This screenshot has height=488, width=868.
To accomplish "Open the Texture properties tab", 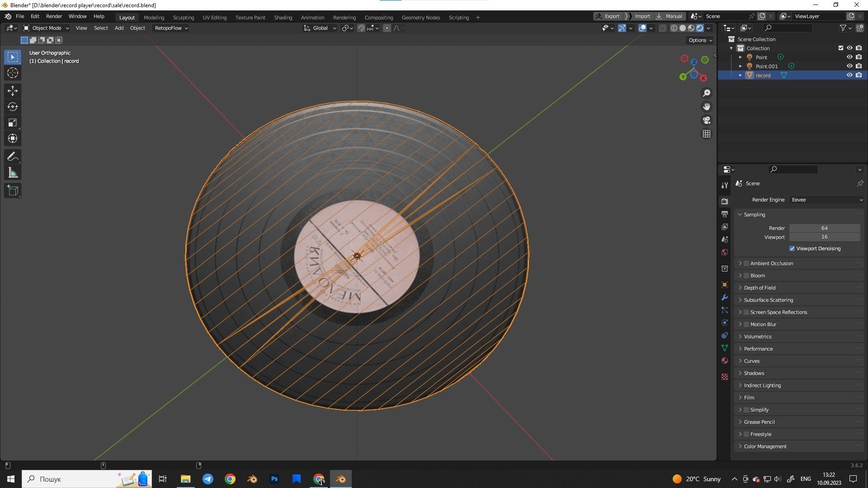I will click(x=725, y=377).
